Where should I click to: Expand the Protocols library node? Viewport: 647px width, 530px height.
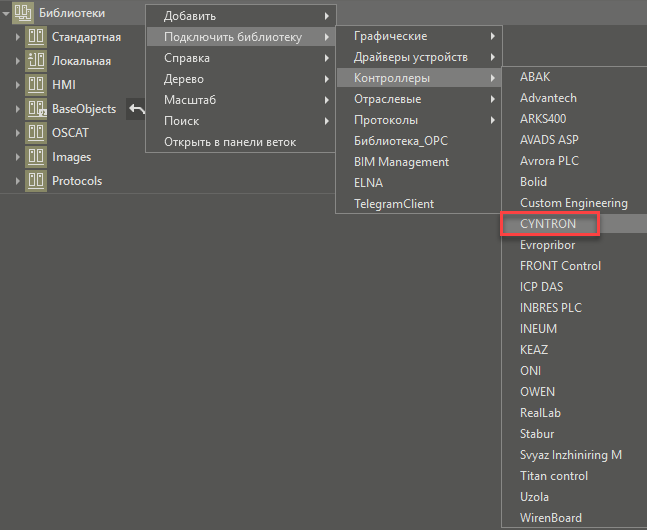18,181
